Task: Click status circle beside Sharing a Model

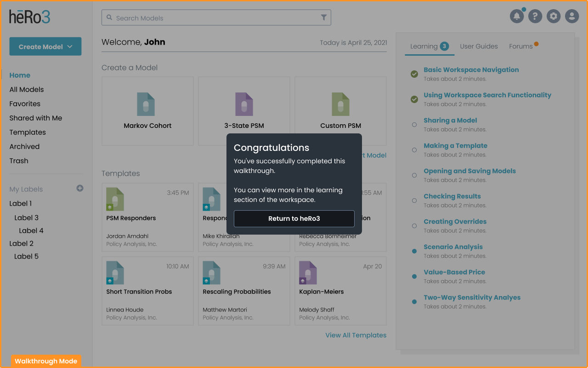Action: pyautogui.click(x=414, y=125)
